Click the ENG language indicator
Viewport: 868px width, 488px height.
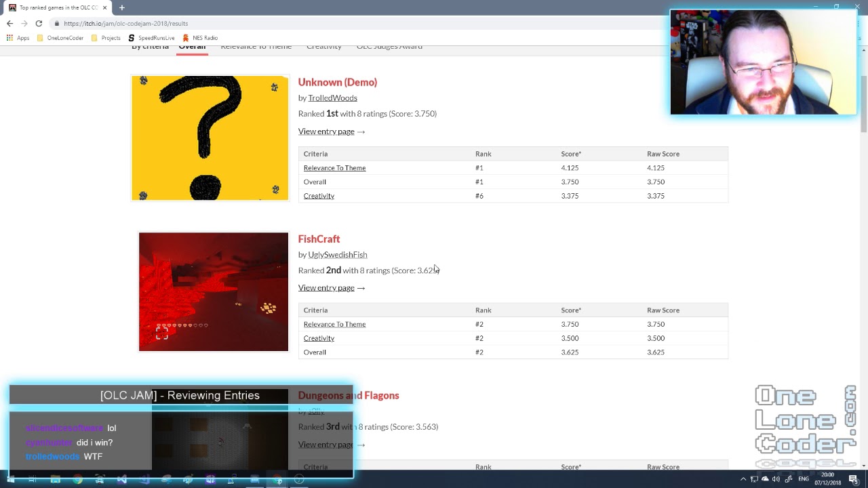click(x=804, y=479)
